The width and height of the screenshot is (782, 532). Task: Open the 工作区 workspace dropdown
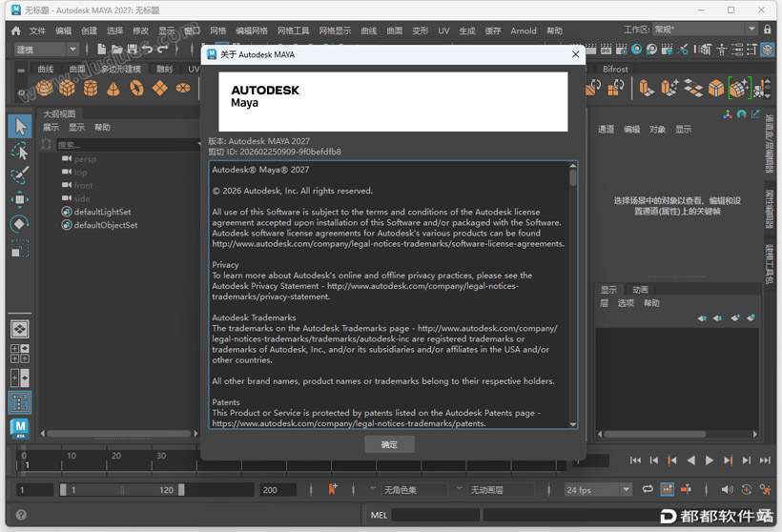pos(705,30)
